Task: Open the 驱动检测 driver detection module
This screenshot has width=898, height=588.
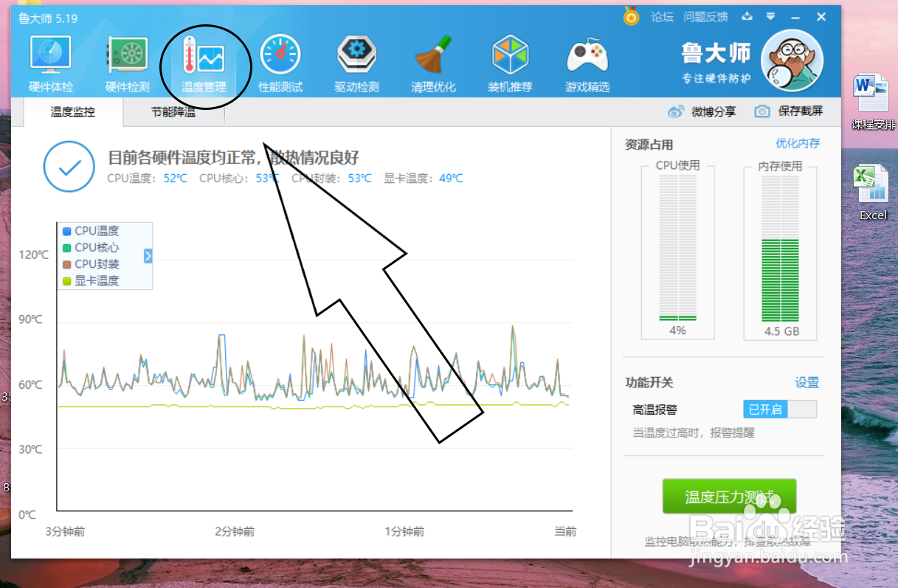Action: point(357,65)
